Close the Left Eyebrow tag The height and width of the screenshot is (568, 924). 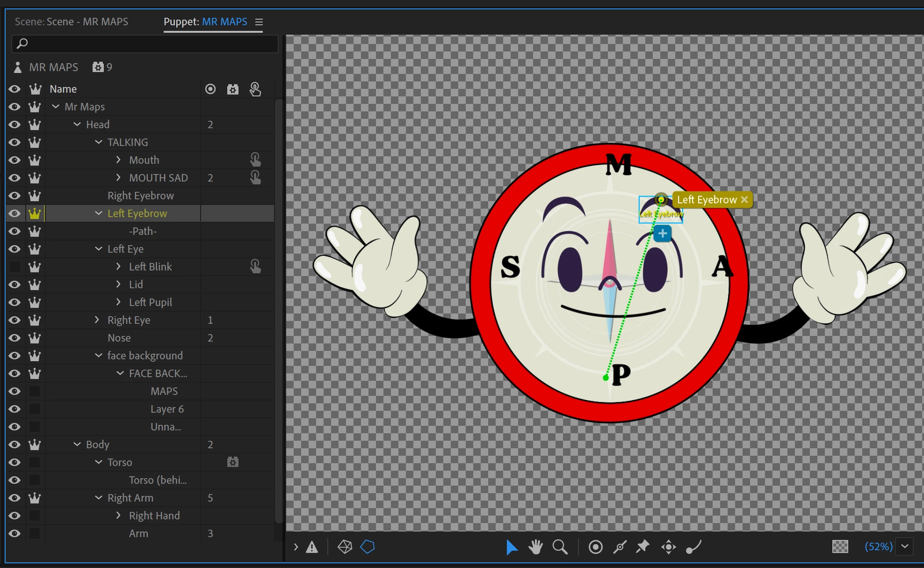(744, 199)
